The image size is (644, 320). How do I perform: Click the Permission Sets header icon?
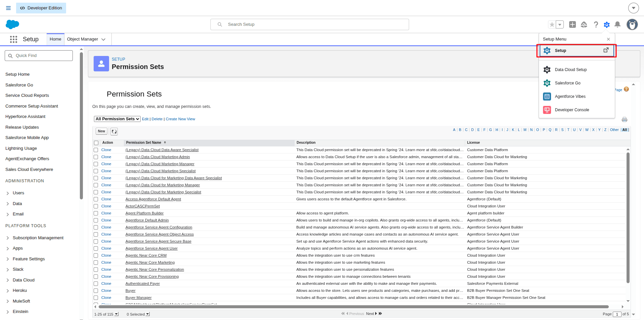tap(101, 64)
